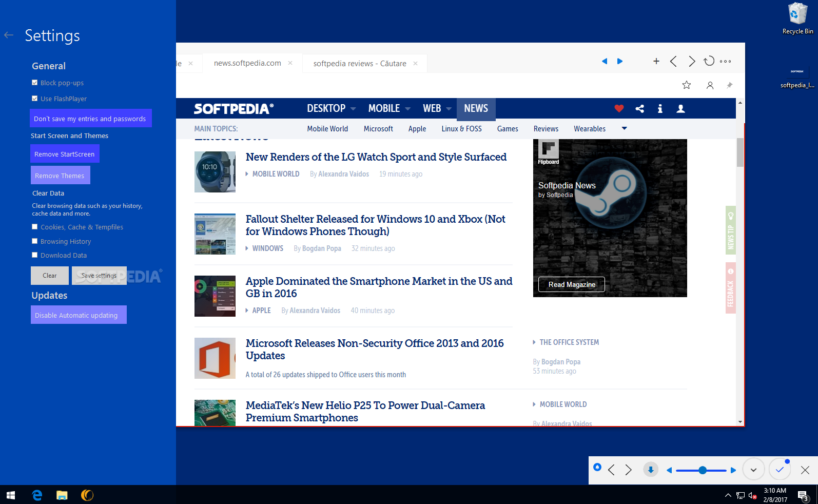Show next tabs with blue right triangle
Viewport: 818px width, 504px height.
(620, 61)
